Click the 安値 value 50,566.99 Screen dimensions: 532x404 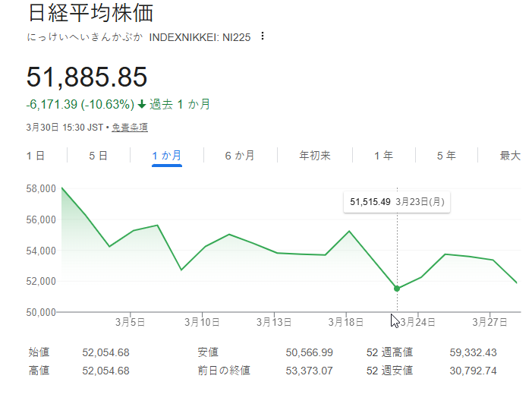coord(310,352)
